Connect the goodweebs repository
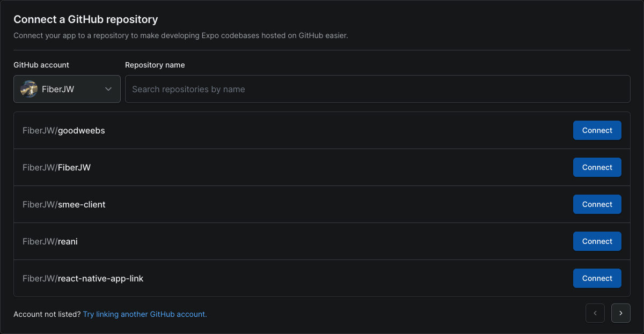 pos(597,130)
